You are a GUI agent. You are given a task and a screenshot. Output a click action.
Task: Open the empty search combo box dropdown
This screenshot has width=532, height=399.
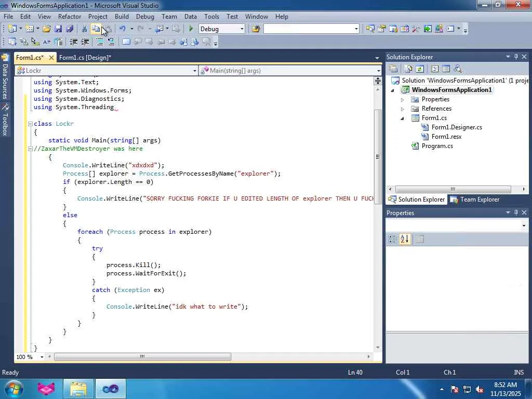[356, 29]
